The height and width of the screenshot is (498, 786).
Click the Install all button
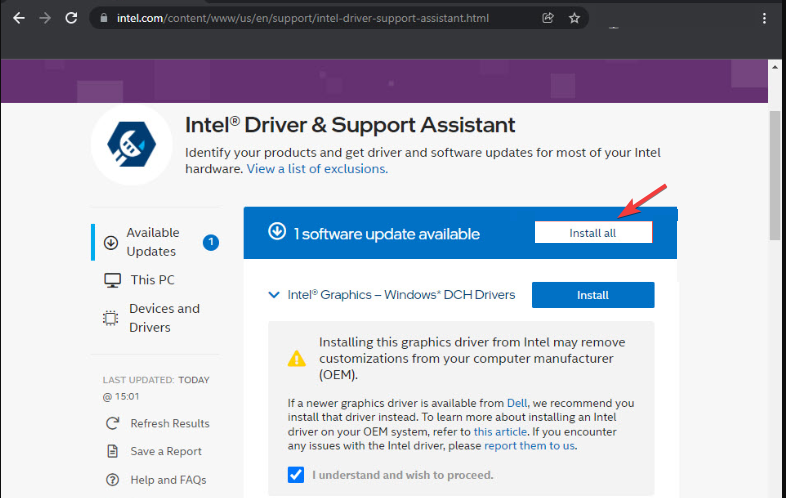click(593, 233)
